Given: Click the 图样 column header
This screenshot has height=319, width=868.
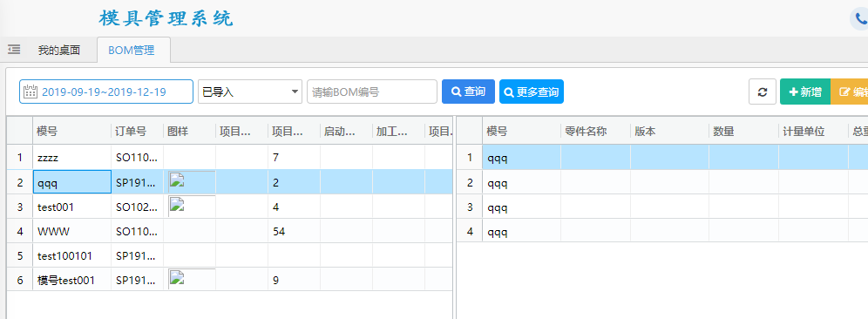Looking at the screenshot, I should pyautogui.click(x=190, y=132).
